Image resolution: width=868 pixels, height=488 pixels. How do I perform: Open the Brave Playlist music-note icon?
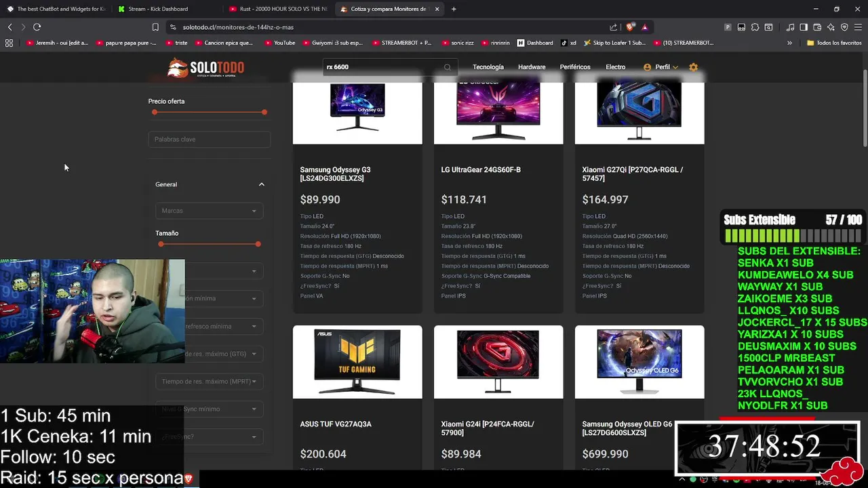pos(790,27)
